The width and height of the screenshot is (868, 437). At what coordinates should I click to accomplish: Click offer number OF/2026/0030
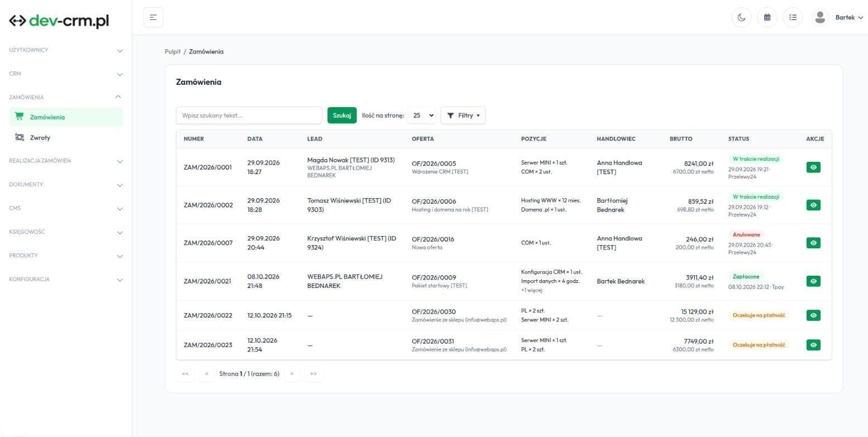pos(433,311)
